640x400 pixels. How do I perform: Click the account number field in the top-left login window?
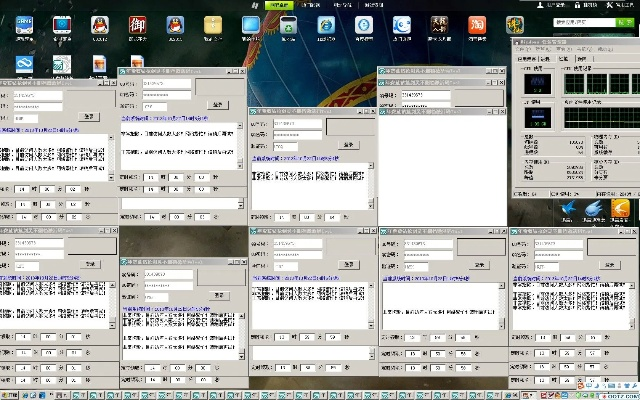point(37,94)
